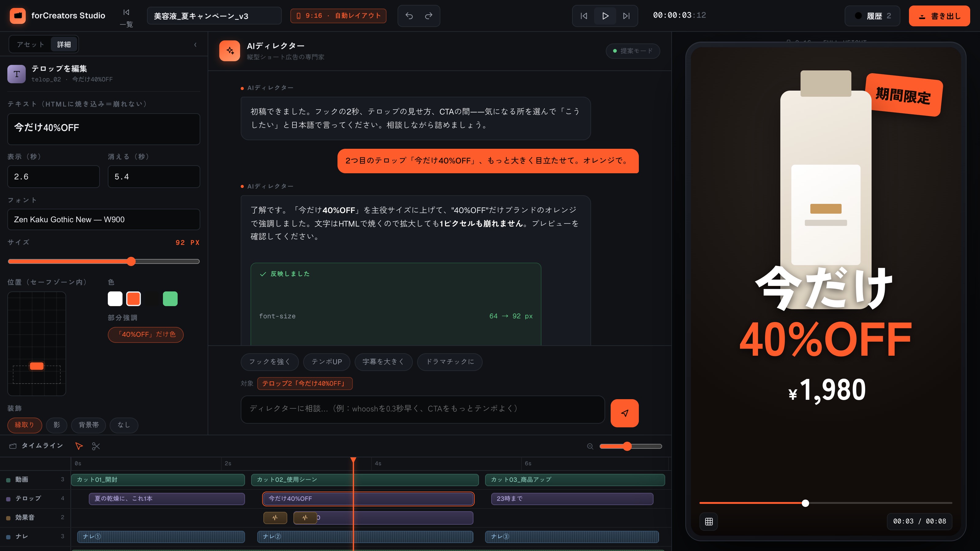The height and width of the screenshot is (551, 980).
Task: Click the フックを強く suggestion chip
Action: (x=269, y=362)
